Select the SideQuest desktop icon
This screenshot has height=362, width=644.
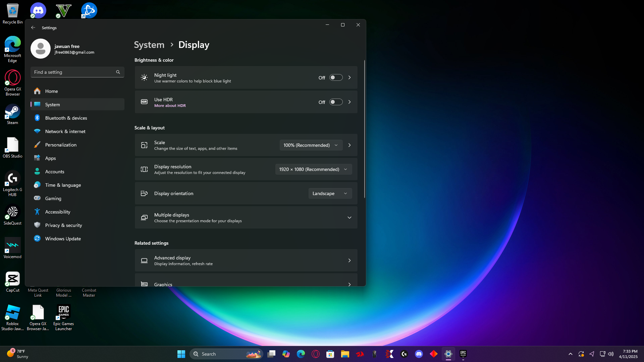(x=12, y=215)
